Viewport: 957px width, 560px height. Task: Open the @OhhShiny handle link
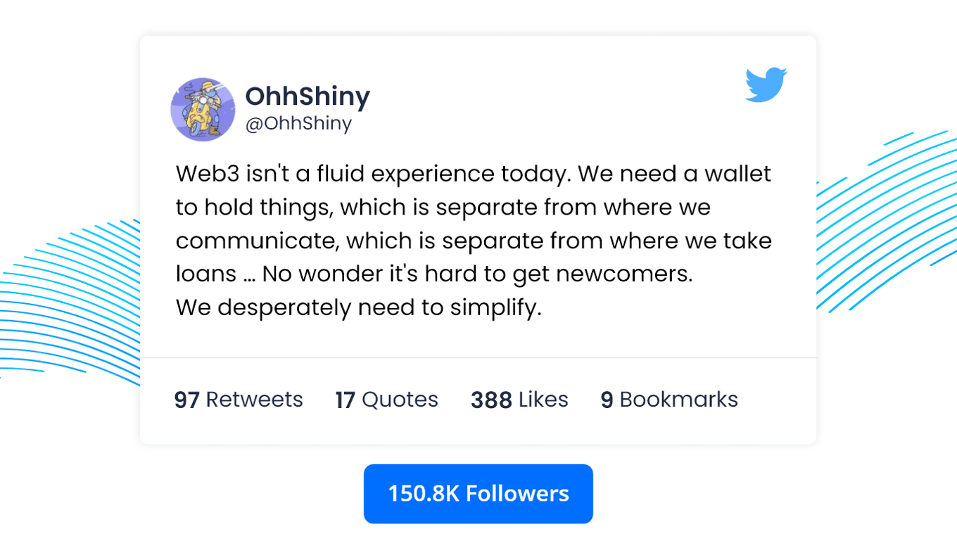(x=298, y=124)
